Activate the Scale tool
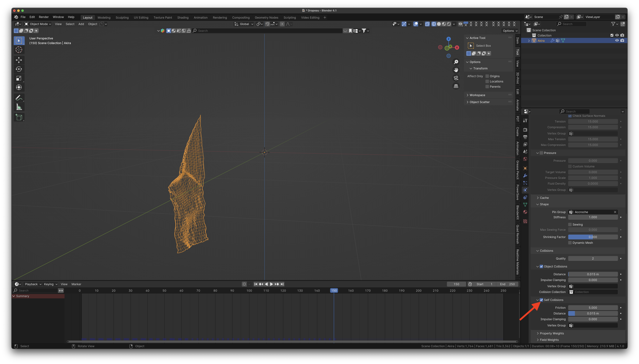 (19, 78)
